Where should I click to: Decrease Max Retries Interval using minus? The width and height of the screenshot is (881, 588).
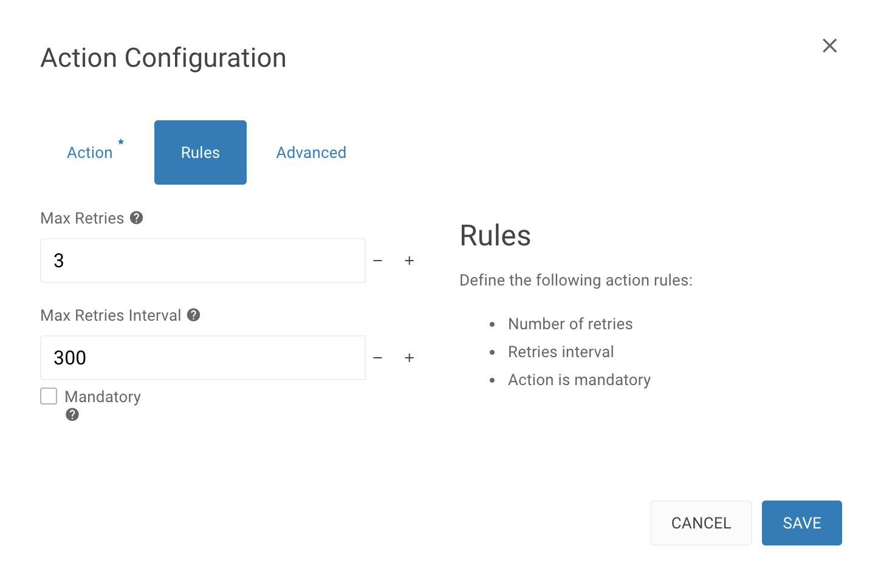click(x=378, y=358)
